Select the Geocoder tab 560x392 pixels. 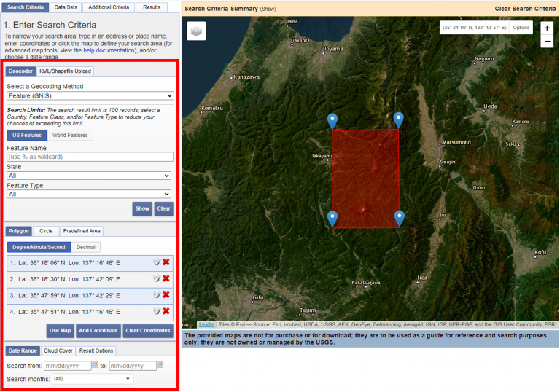pyautogui.click(x=20, y=71)
